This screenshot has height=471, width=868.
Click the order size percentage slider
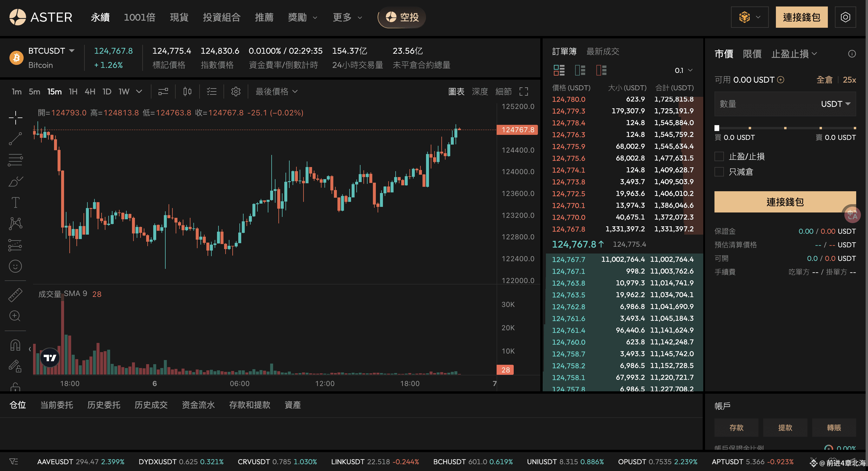point(785,128)
